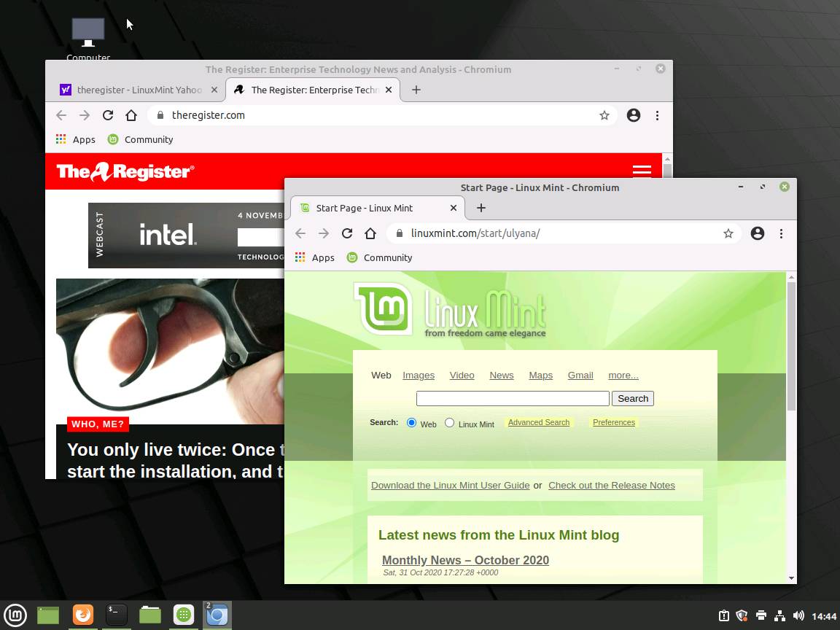Open new tab in Linux Mint window
The width and height of the screenshot is (840, 630).
click(x=481, y=208)
